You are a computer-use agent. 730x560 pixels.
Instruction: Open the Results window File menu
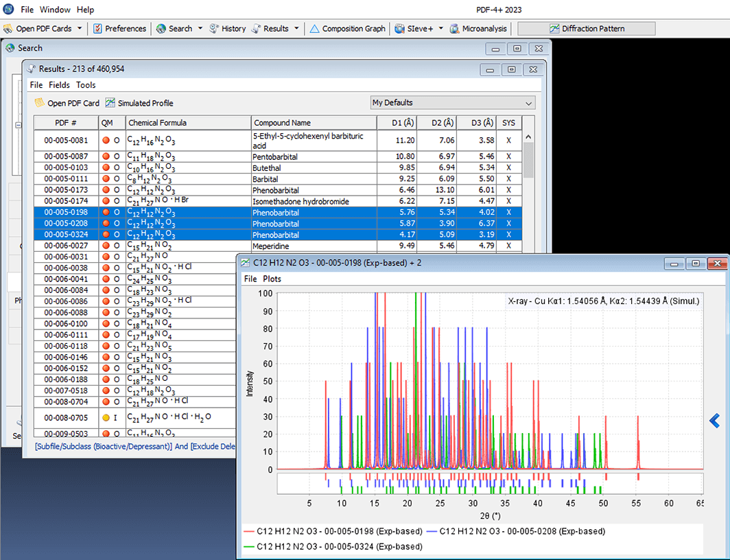point(36,84)
